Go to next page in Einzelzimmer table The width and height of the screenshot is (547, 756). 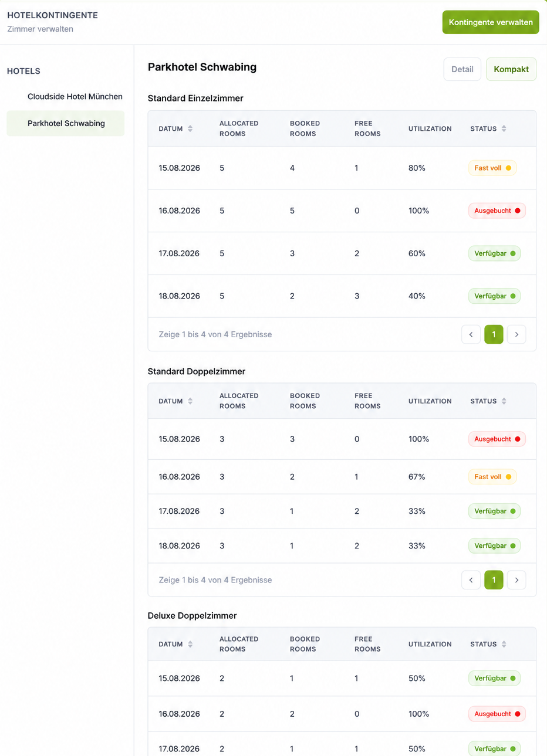tap(516, 334)
